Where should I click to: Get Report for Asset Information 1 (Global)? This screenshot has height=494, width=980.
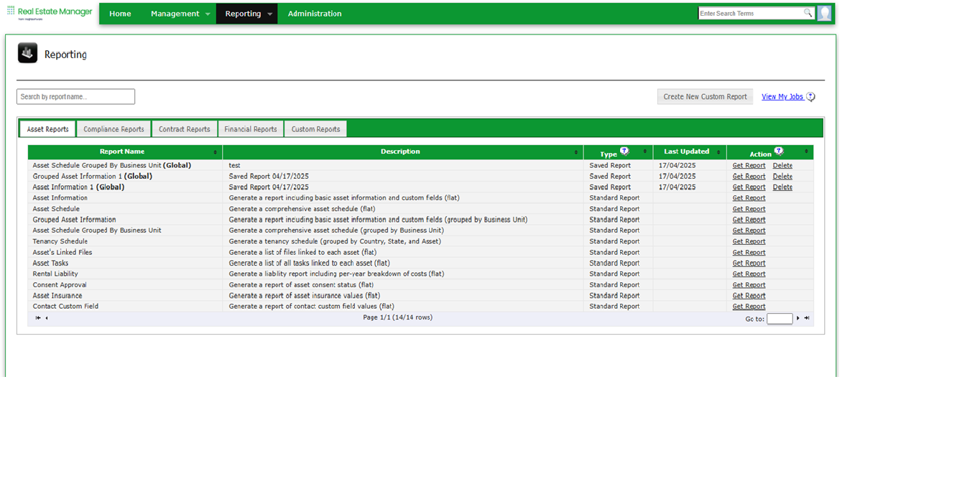click(749, 187)
